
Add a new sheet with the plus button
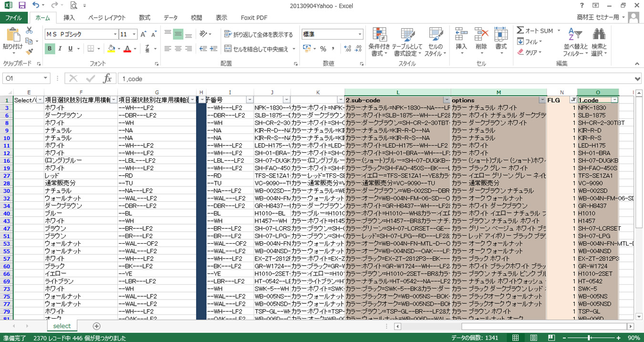click(97, 326)
